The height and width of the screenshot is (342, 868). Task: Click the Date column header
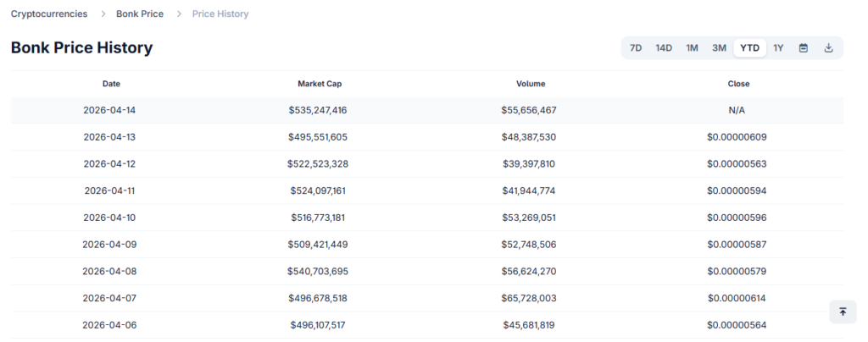tap(111, 84)
